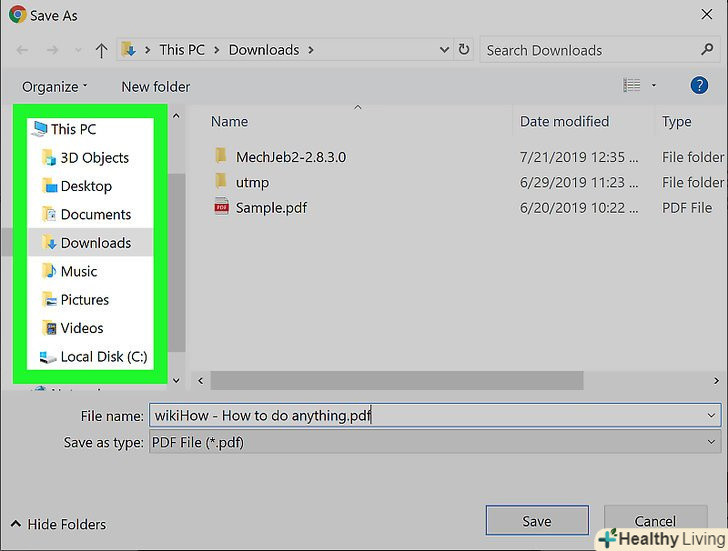Select the Sample.pdf file
728x551 pixels.
click(x=271, y=207)
